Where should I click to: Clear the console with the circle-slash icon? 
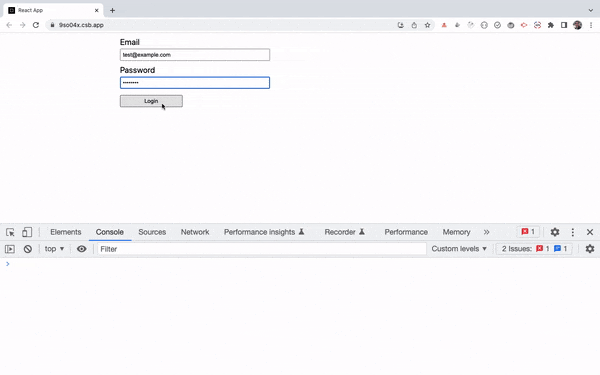click(28, 249)
